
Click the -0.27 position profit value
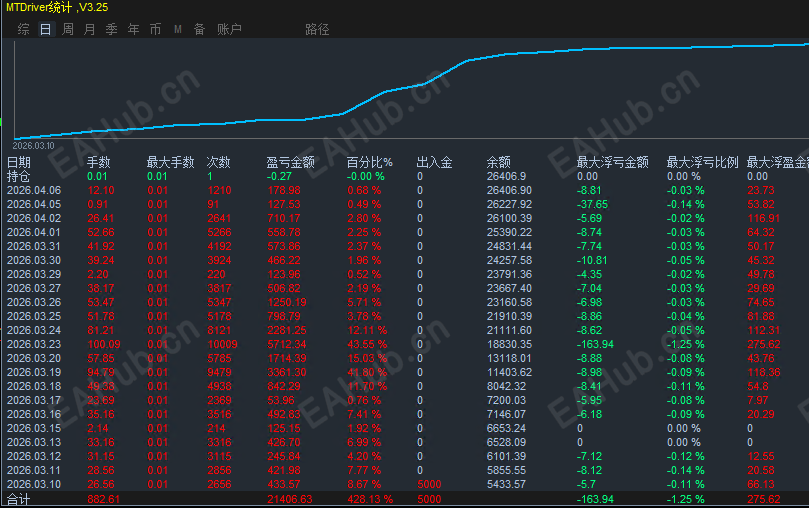[279, 176]
